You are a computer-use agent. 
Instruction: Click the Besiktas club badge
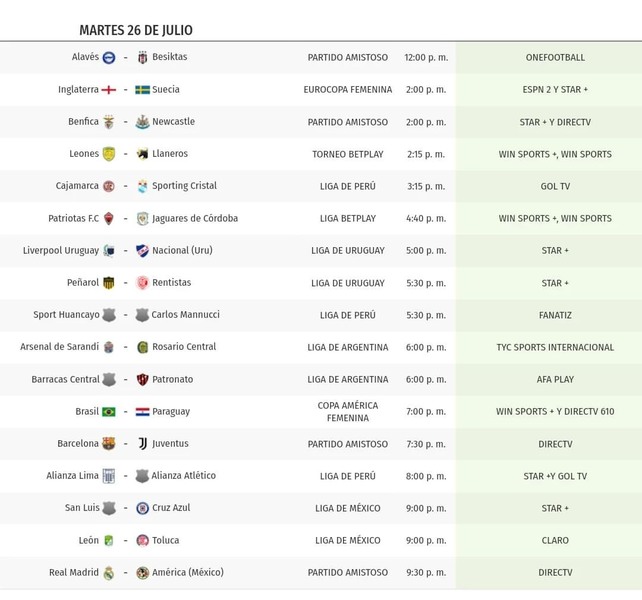click(142, 57)
